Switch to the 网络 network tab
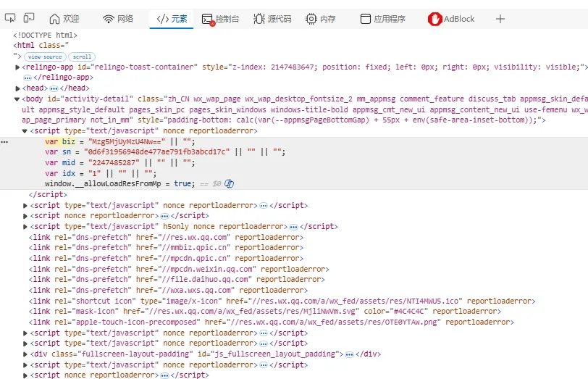 pyautogui.click(x=118, y=19)
